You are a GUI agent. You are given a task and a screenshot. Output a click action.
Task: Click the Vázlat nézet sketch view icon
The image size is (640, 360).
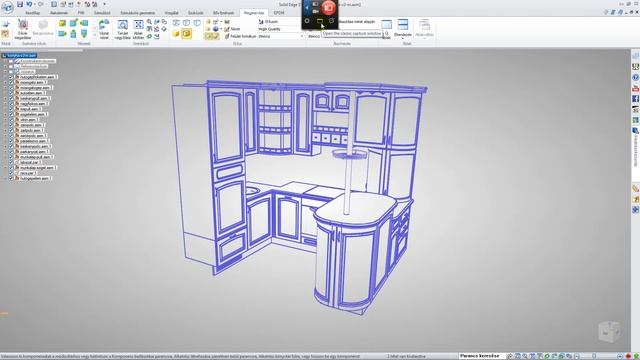coord(104,29)
